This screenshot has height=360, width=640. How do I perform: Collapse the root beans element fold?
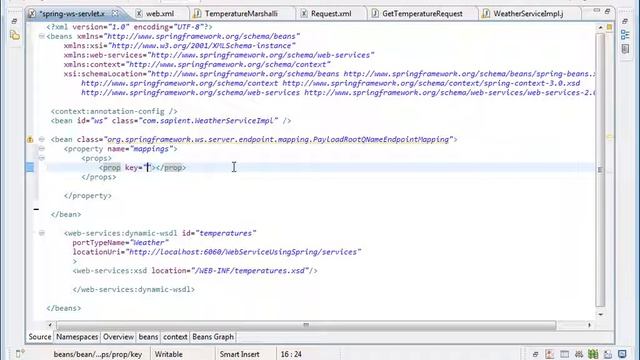click(x=42, y=36)
